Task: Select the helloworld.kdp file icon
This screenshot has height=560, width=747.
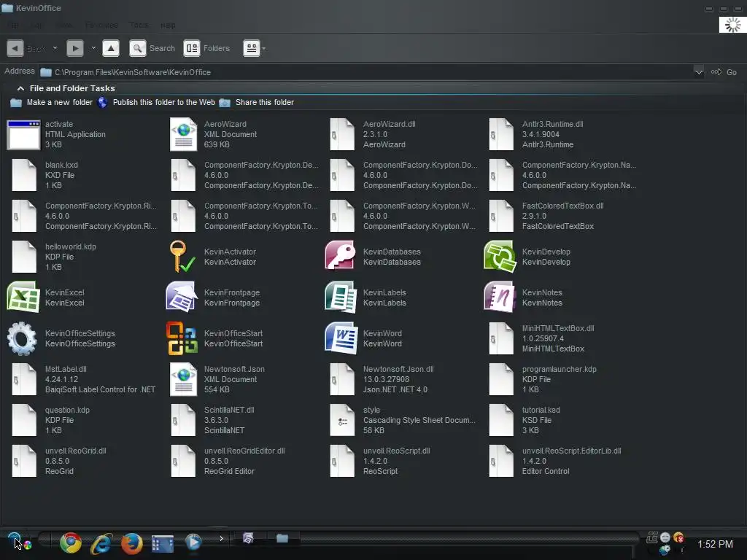Action: coord(24,257)
